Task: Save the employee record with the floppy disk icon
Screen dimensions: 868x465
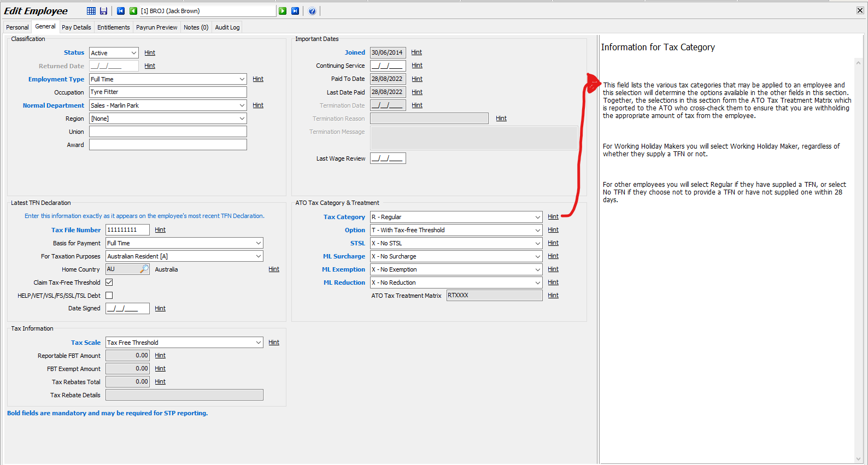Action: click(x=103, y=11)
